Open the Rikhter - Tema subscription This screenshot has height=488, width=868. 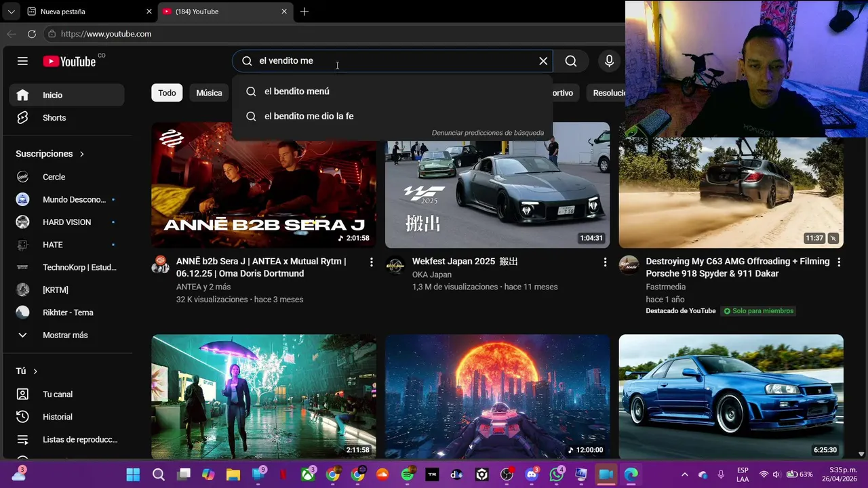click(66, 312)
